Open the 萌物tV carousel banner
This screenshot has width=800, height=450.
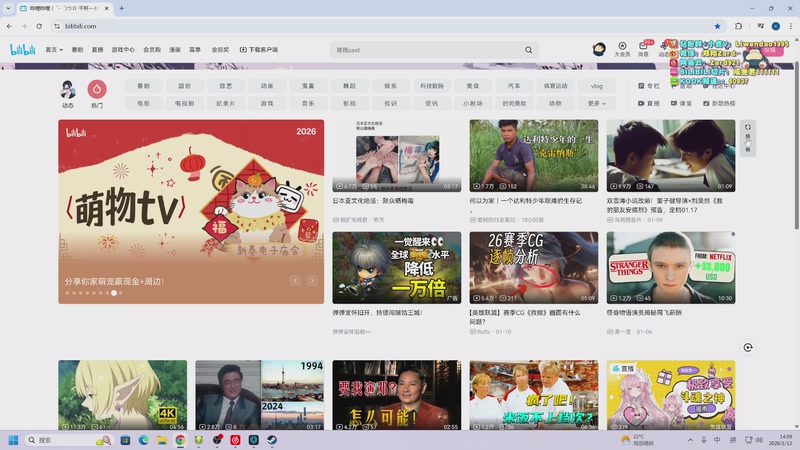tap(191, 212)
